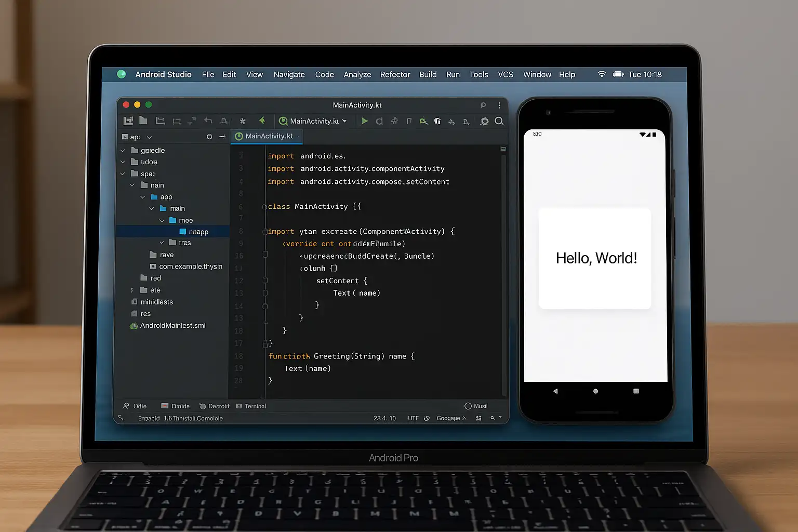Collapse the spec folder chevron
Viewport: 798px width, 532px height.
tap(123, 174)
